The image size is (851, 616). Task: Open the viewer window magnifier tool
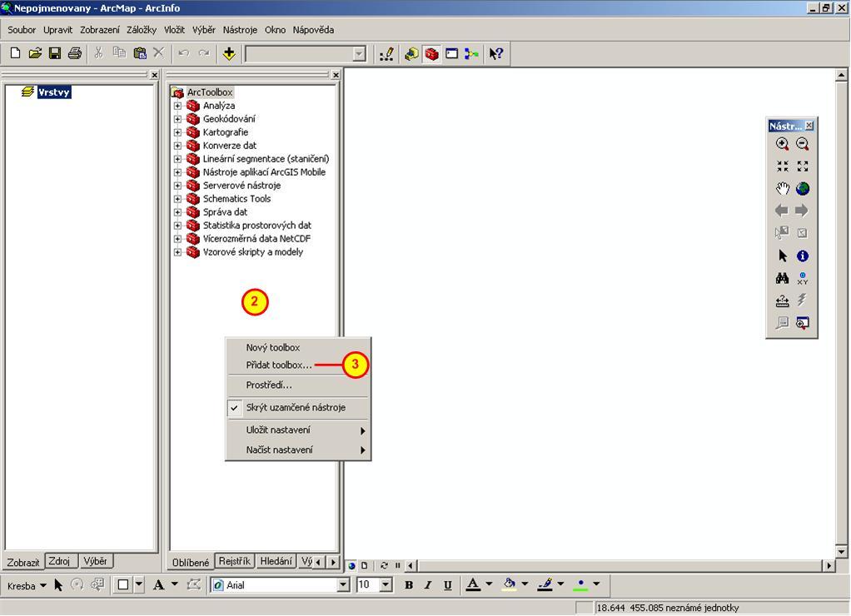[x=803, y=323]
